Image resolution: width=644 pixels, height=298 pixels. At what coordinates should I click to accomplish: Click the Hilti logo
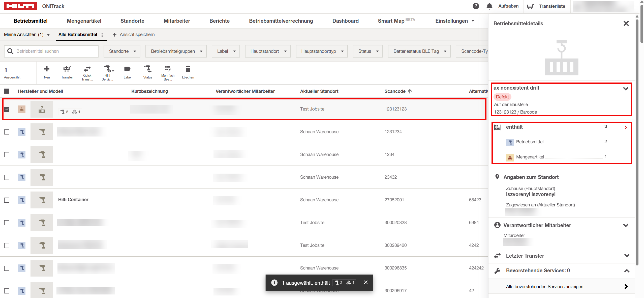[20, 6]
